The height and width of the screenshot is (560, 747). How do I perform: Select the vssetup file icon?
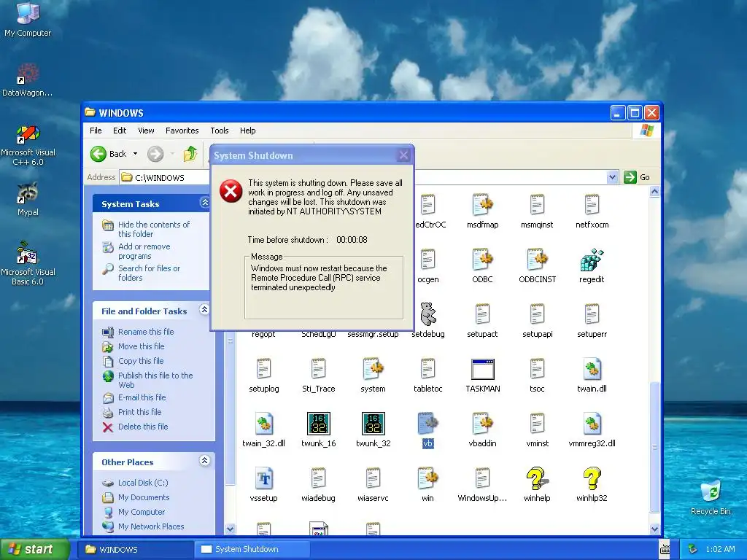263,478
